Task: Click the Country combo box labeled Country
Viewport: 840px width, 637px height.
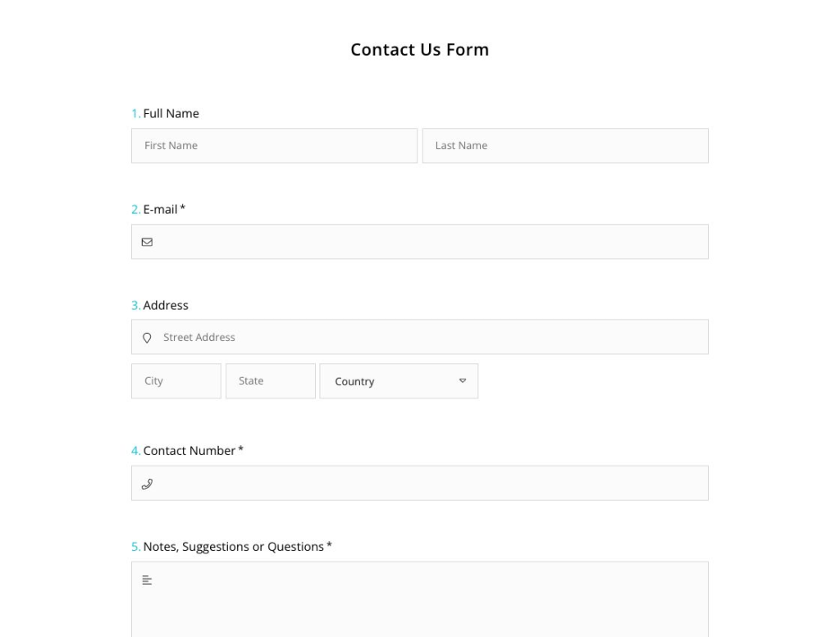Action: click(399, 380)
